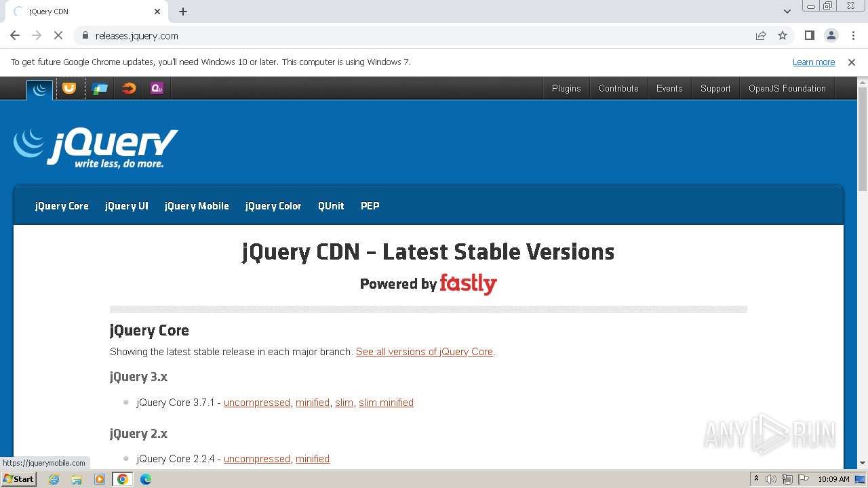Toggle the Chrome side panel

click(810, 35)
